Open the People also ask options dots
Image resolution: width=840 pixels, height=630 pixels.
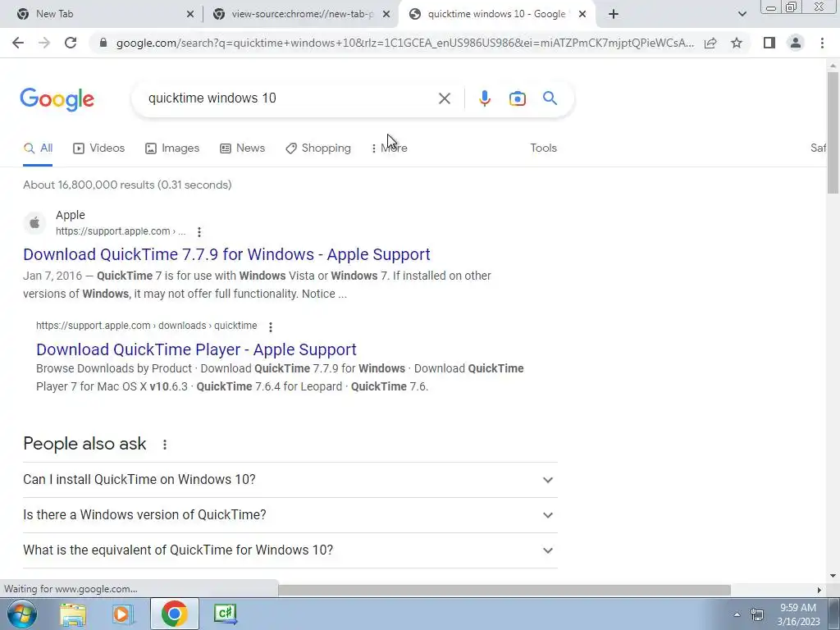pyautogui.click(x=165, y=444)
